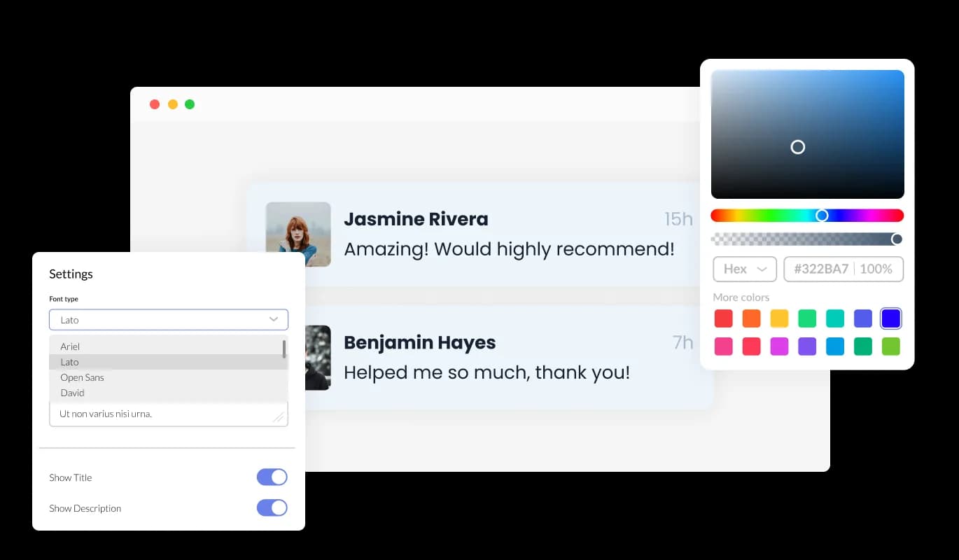959x560 pixels.
Task: Click the text area with 'Ut non varius nisi urna.'
Action: (169, 414)
